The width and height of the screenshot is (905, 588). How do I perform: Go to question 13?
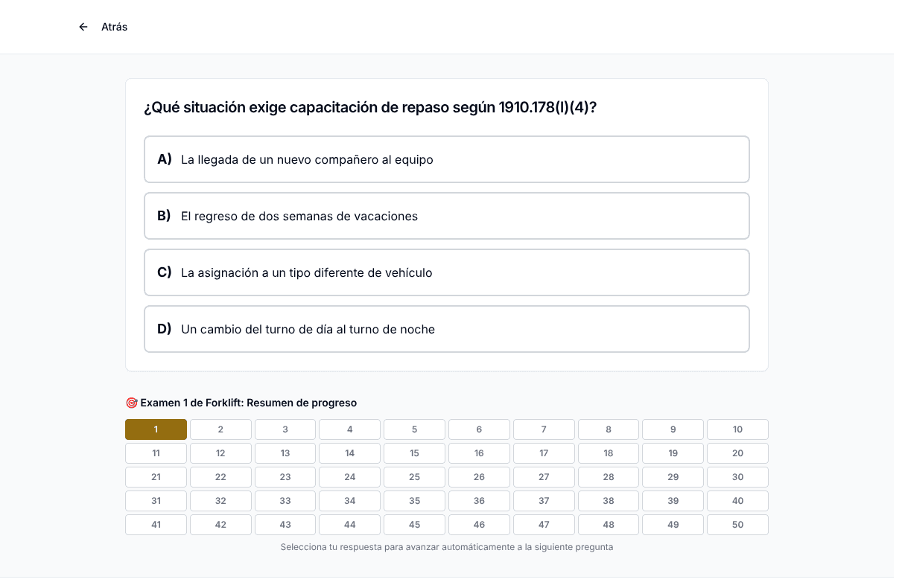pyautogui.click(x=285, y=453)
